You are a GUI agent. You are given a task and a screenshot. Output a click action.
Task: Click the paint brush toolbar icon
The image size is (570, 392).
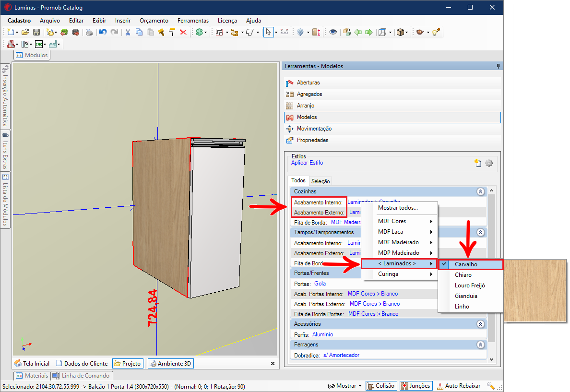pos(161,32)
